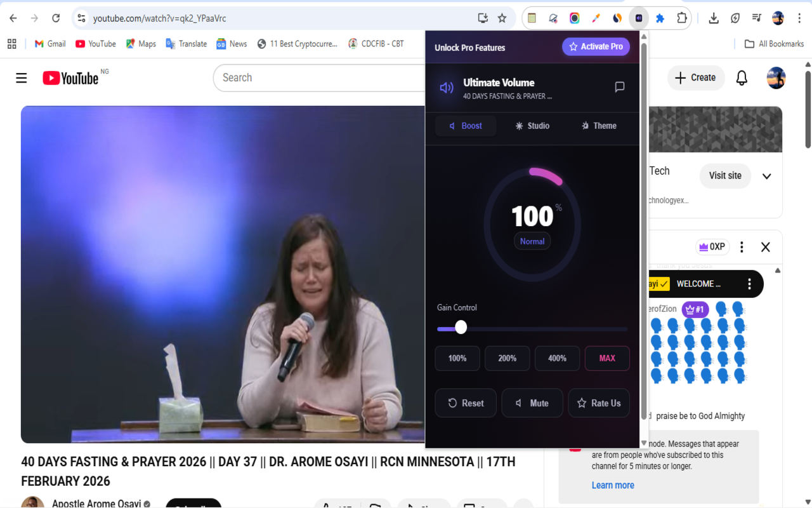Select the 200% boost preset
The image size is (812, 508).
pyautogui.click(x=507, y=358)
